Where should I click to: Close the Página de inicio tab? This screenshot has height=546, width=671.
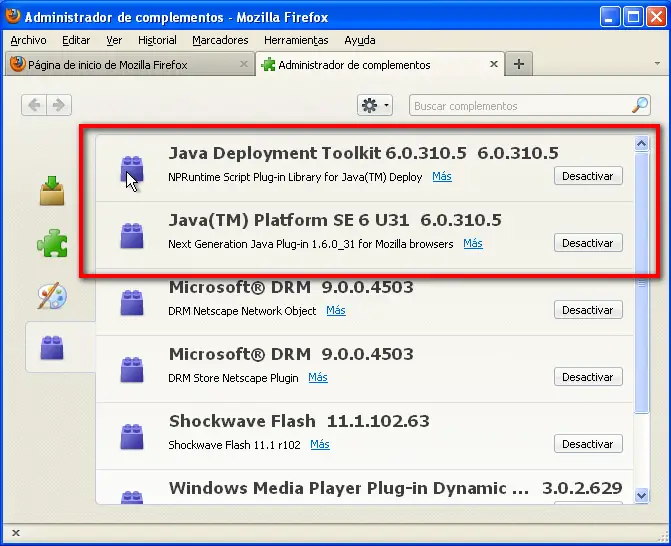point(244,64)
